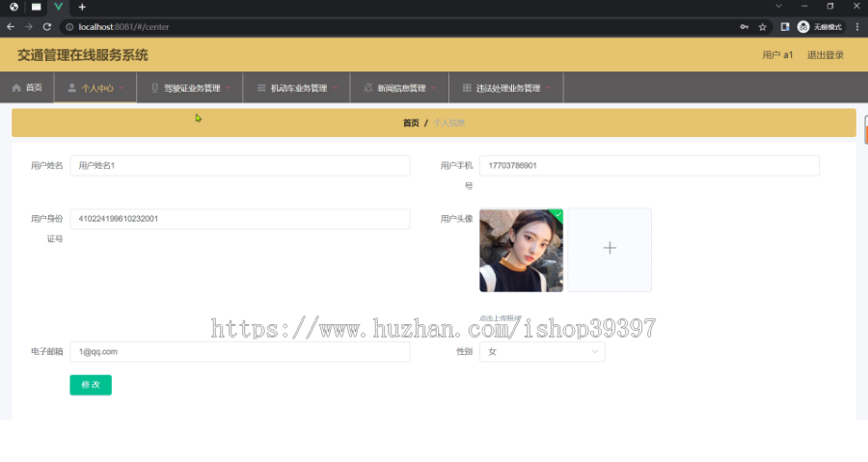This screenshot has height=462, width=868.
Task: Open the 首页 navigation menu item
Action: pyautogui.click(x=27, y=88)
